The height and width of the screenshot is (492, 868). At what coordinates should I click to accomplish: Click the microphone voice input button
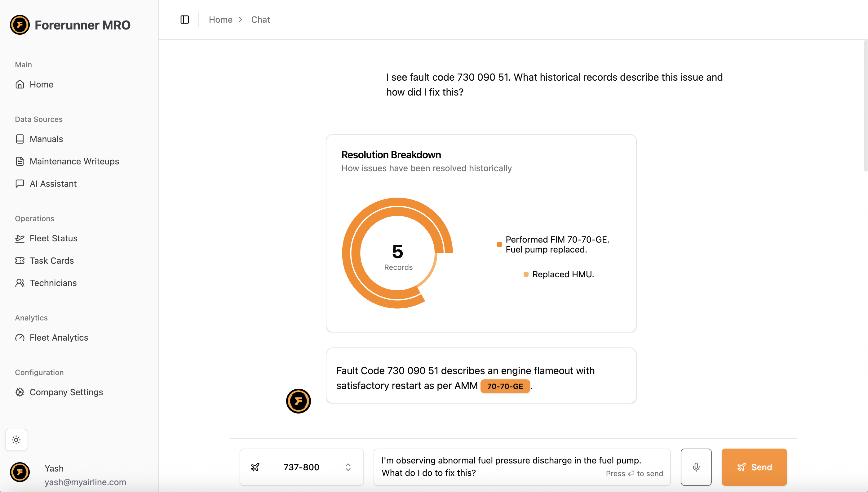tap(696, 467)
